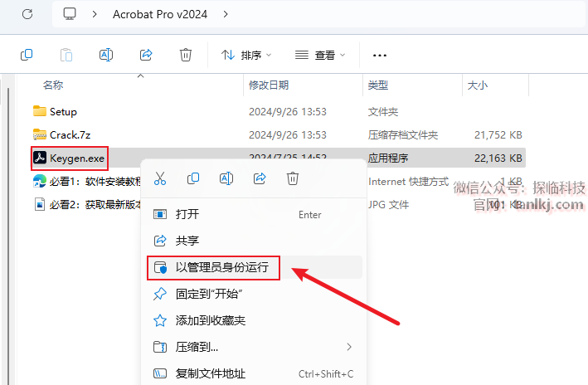
Task: Click the 压缩存档文件夹 type cell
Action: click(x=403, y=135)
